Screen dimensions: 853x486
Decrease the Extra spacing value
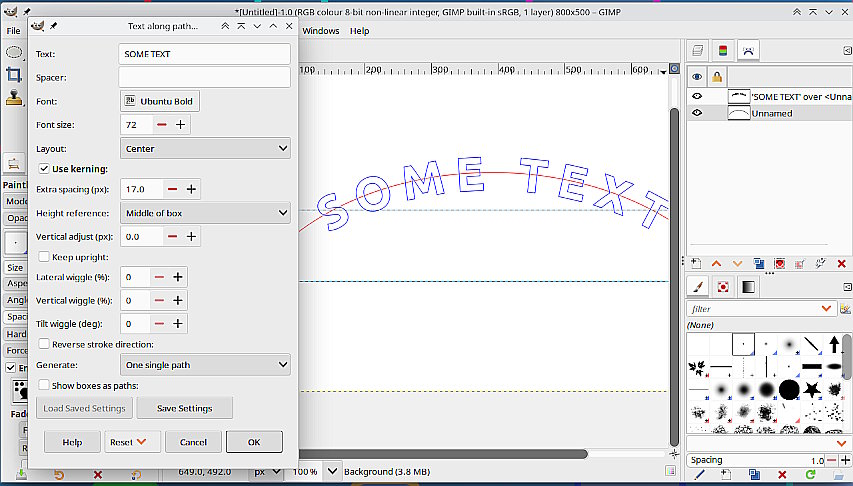click(172, 189)
